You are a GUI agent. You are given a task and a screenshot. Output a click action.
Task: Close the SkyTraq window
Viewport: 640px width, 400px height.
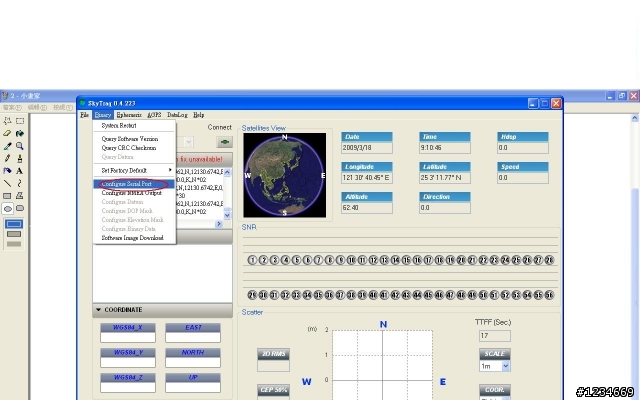pyautogui.click(x=556, y=103)
